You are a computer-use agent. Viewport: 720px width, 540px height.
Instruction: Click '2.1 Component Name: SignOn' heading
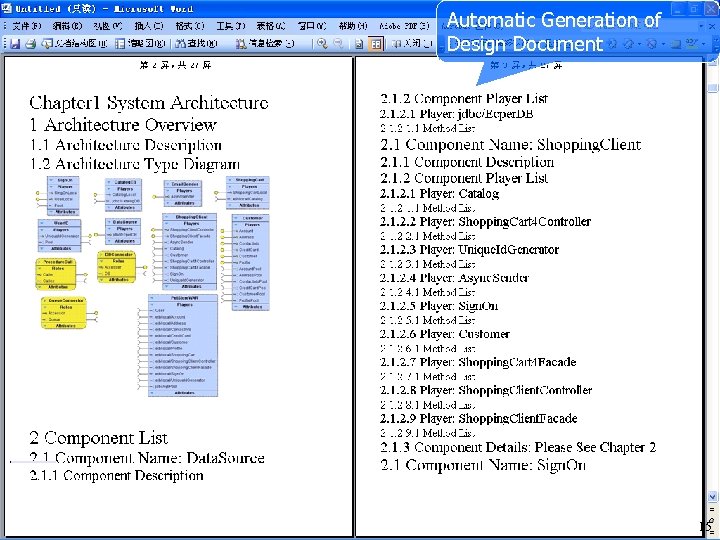(483, 465)
